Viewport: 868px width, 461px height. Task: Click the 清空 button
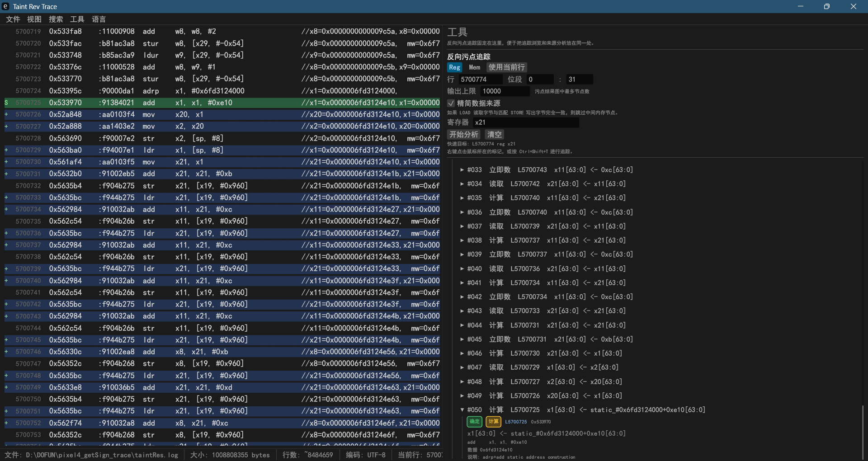click(495, 135)
